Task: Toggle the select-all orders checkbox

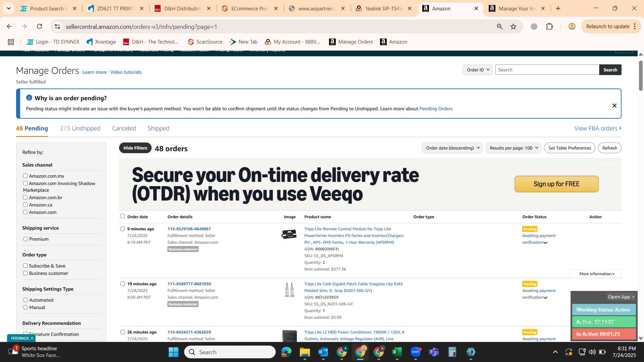Action: click(x=122, y=216)
